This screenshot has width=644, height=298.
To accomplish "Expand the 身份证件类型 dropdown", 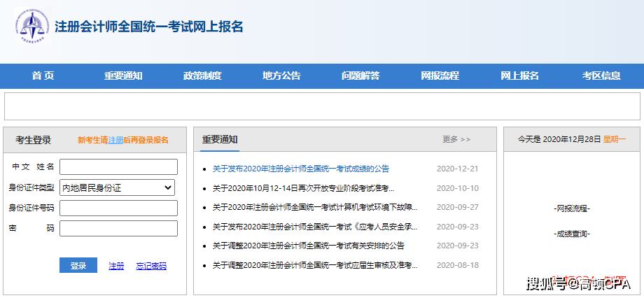I will click(117, 187).
